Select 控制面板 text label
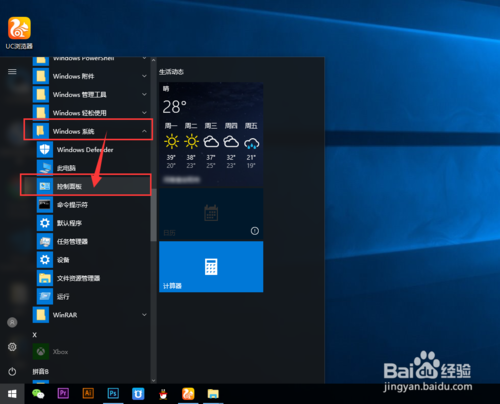This screenshot has width=500, height=404. point(69,186)
